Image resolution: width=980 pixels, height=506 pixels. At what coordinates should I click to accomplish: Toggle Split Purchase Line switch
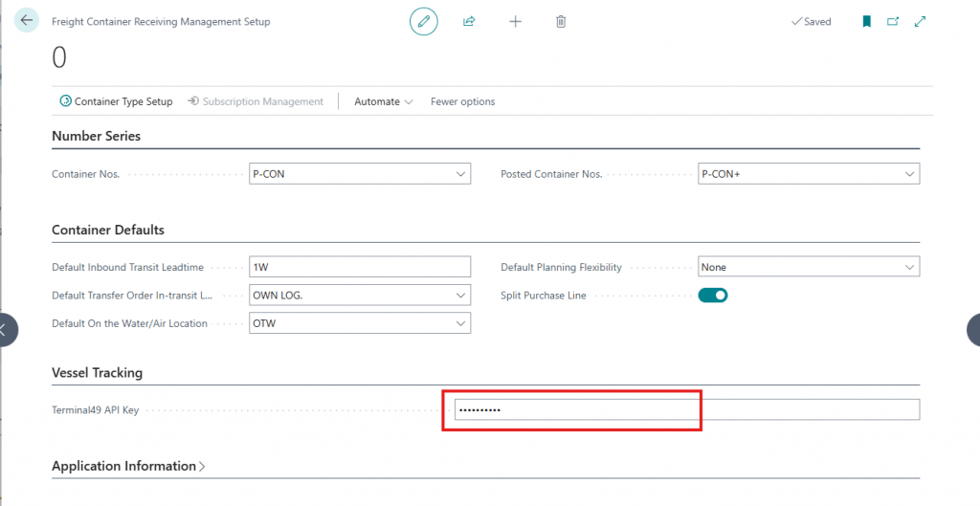(x=712, y=295)
